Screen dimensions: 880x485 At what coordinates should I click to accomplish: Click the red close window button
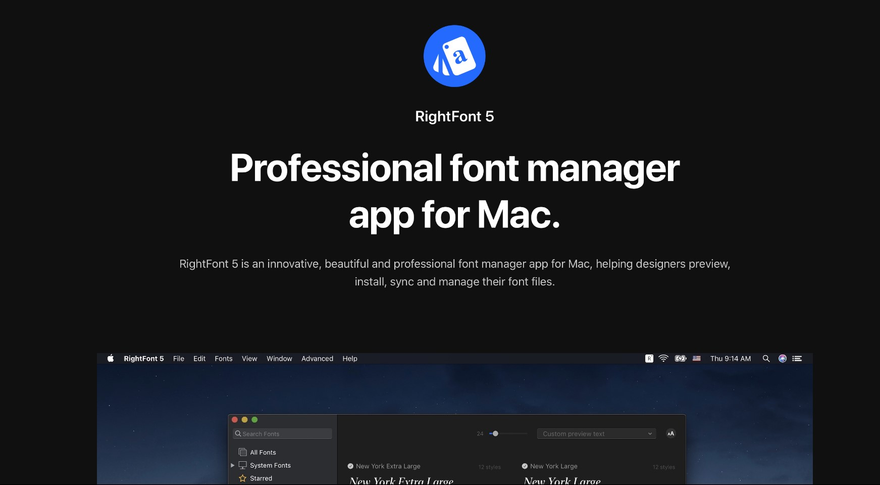point(235,419)
